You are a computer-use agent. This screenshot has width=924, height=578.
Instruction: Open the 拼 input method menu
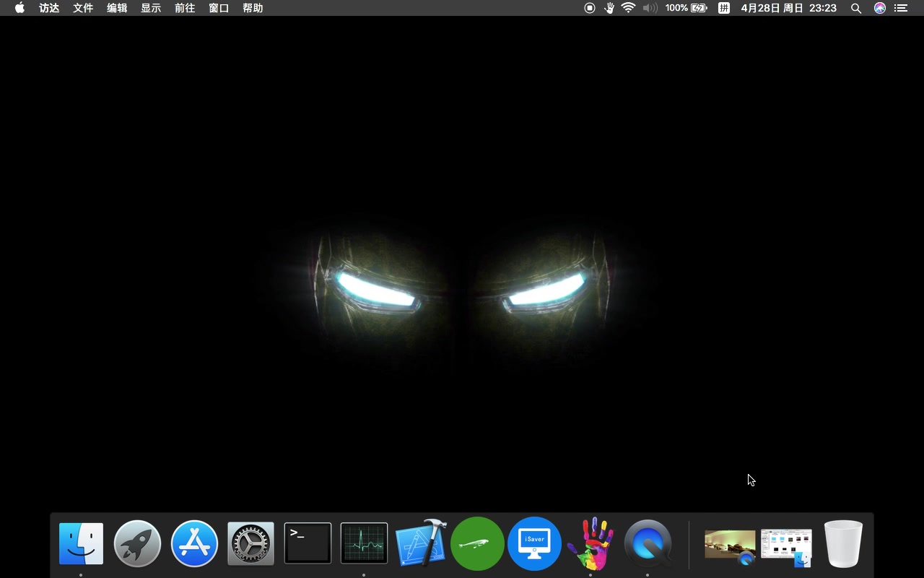[x=724, y=8]
